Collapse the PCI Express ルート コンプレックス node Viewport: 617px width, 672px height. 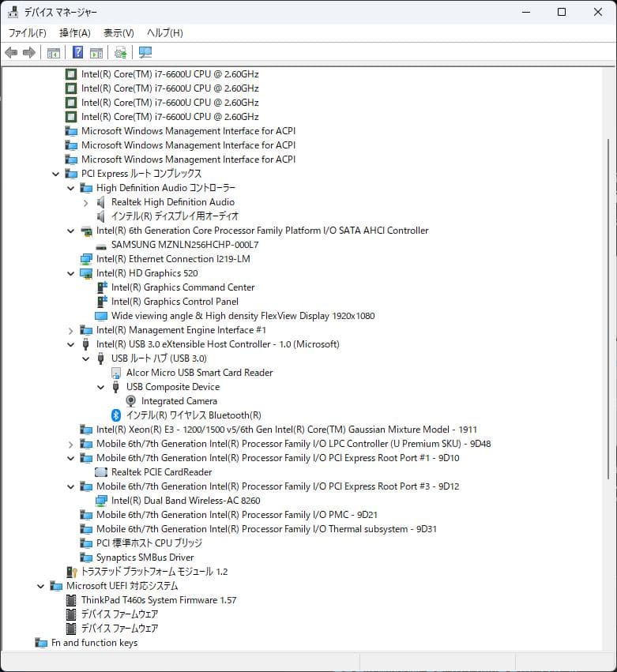click(55, 174)
